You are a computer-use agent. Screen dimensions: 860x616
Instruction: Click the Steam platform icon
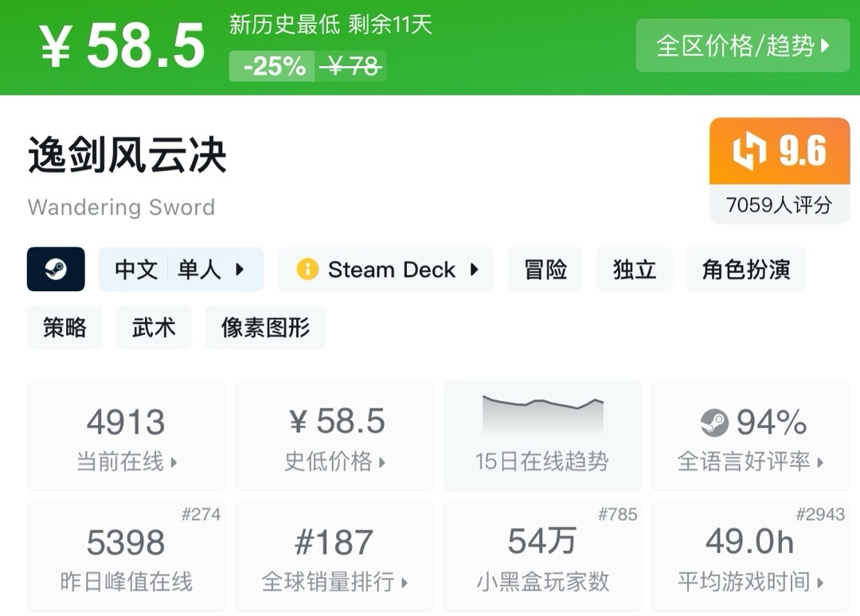point(56,269)
